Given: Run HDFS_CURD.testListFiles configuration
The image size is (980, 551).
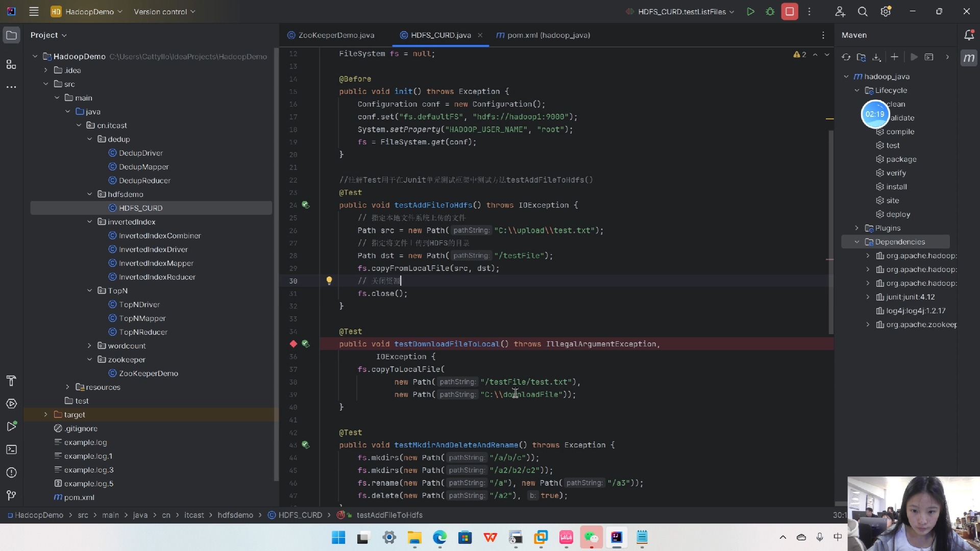Looking at the screenshot, I should 750,11.
